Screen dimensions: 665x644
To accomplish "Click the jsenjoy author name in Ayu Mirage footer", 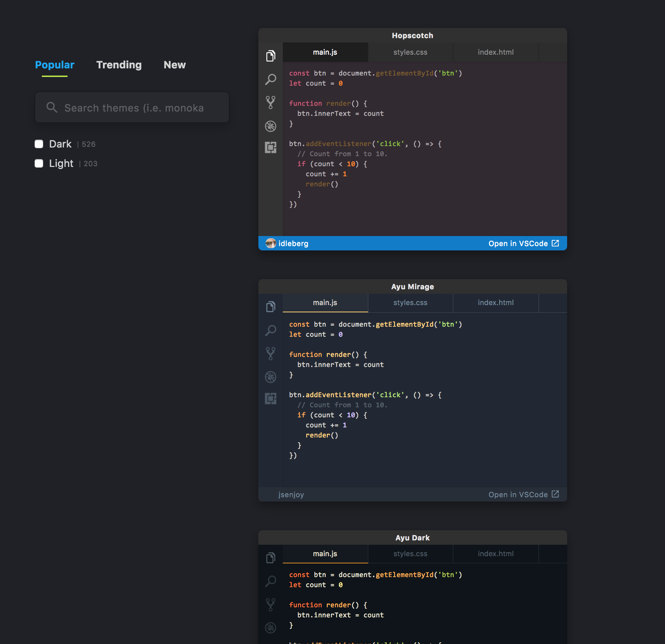I will [x=291, y=494].
